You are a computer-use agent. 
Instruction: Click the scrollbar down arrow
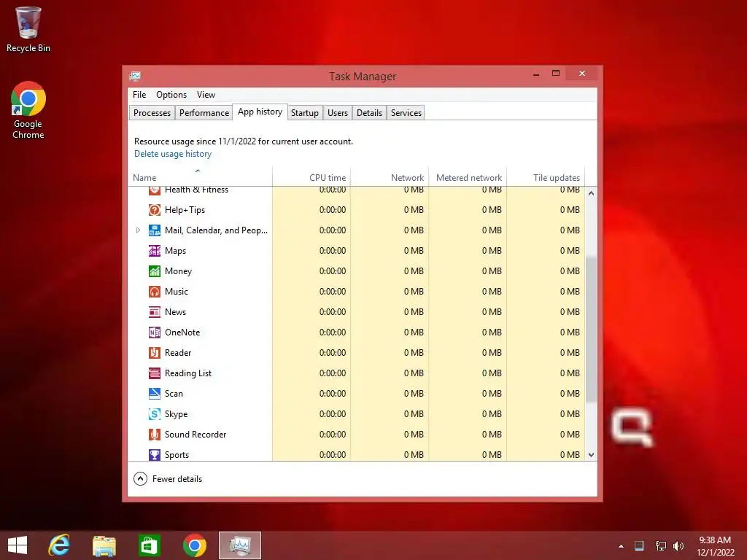pyautogui.click(x=591, y=455)
